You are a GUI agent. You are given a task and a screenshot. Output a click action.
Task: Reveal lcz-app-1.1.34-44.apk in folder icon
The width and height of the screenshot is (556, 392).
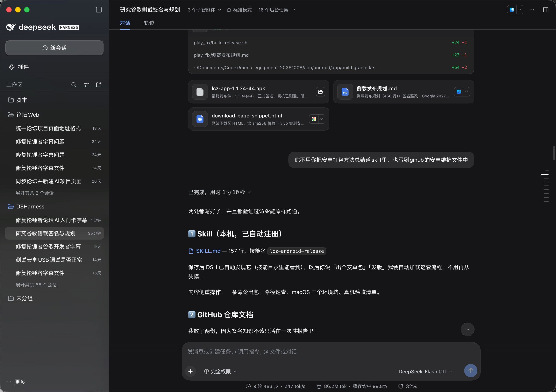pyautogui.click(x=320, y=92)
